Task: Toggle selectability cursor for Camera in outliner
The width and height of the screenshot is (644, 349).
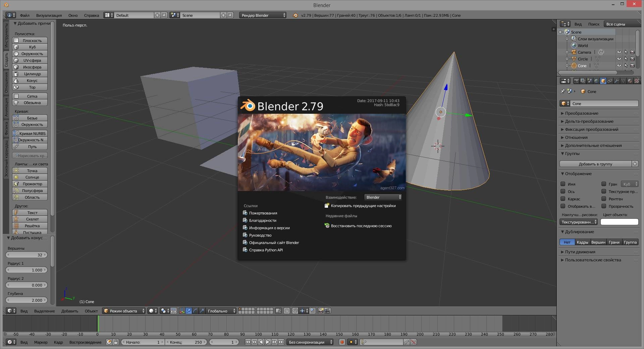Action: click(x=626, y=52)
